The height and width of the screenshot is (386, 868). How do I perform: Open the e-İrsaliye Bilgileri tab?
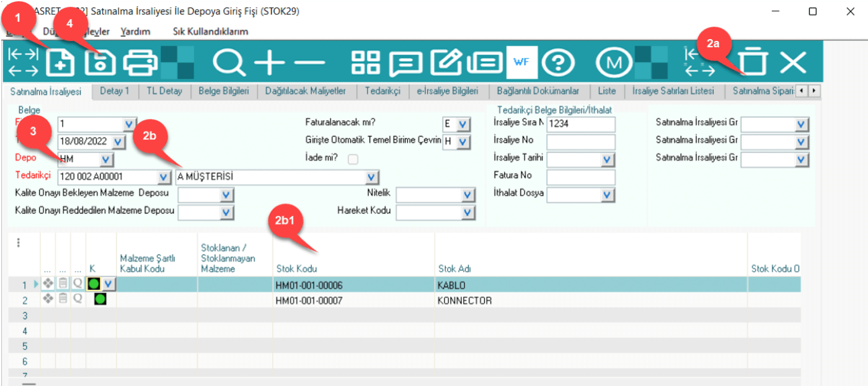pos(447,91)
